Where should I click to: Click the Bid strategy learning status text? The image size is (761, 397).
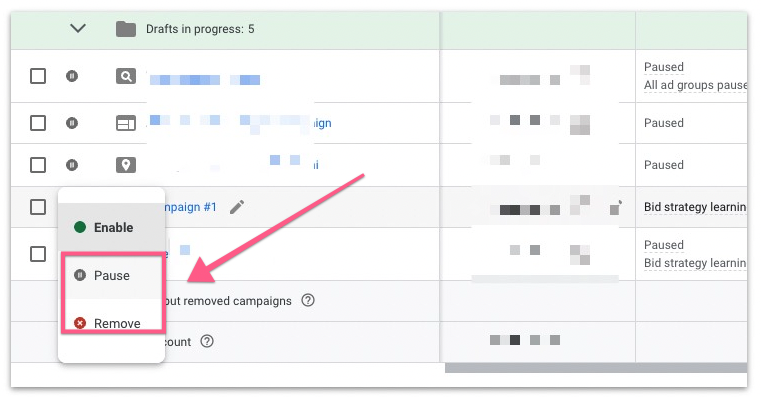[x=695, y=207]
